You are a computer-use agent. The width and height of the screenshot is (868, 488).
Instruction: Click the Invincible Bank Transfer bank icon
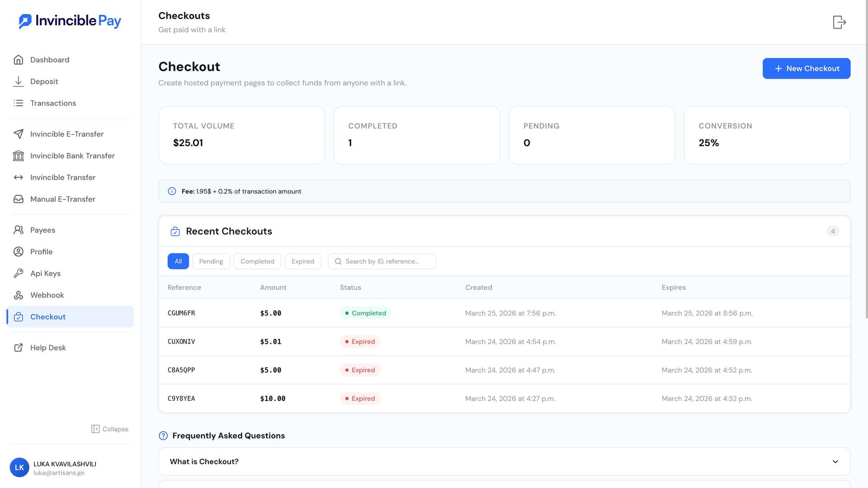19,155
